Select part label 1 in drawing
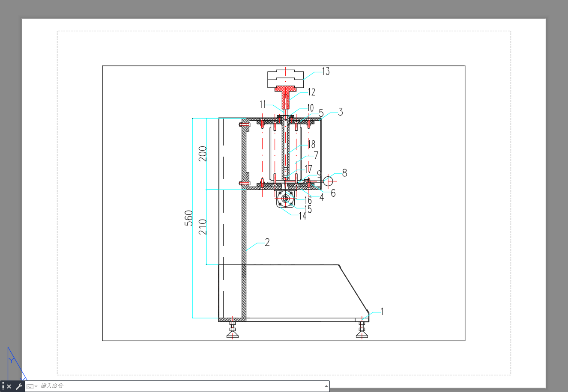The height and width of the screenshot is (392, 568). [x=383, y=312]
